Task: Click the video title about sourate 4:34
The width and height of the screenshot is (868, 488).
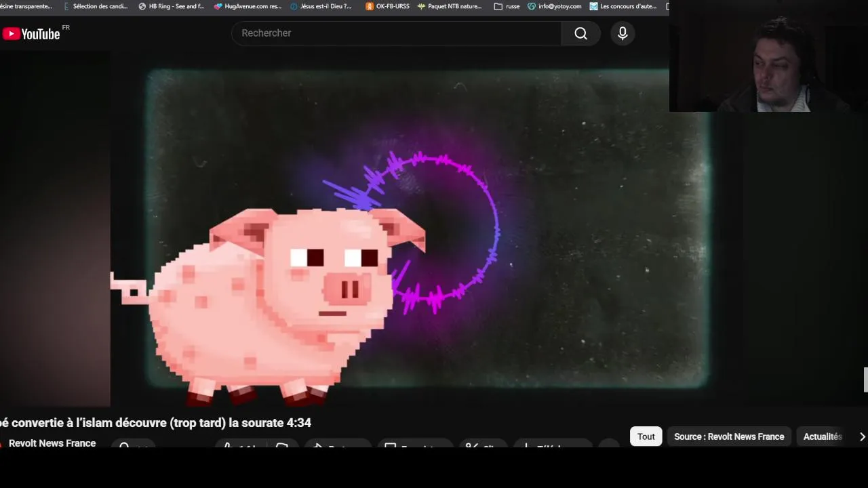Action: (x=155, y=423)
